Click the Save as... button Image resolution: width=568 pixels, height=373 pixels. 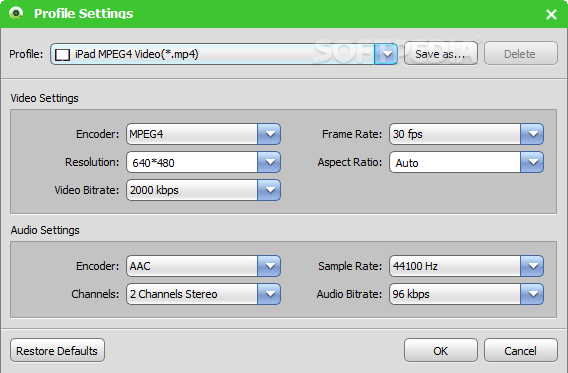click(440, 54)
